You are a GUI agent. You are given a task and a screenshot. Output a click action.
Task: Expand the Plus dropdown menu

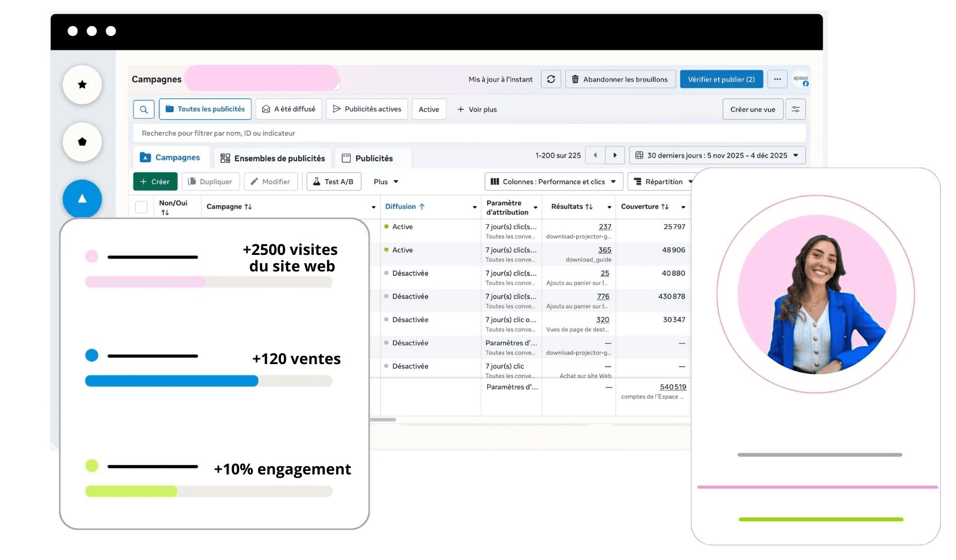[x=386, y=182]
